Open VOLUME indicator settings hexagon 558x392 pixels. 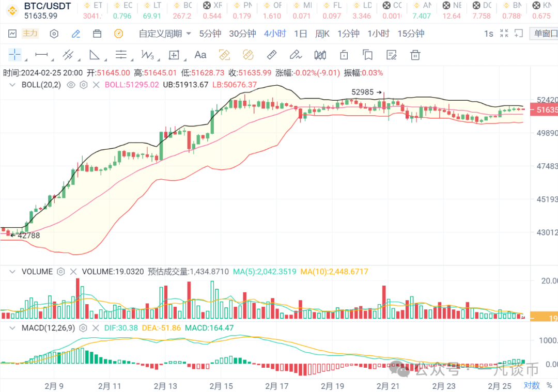tap(61, 272)
